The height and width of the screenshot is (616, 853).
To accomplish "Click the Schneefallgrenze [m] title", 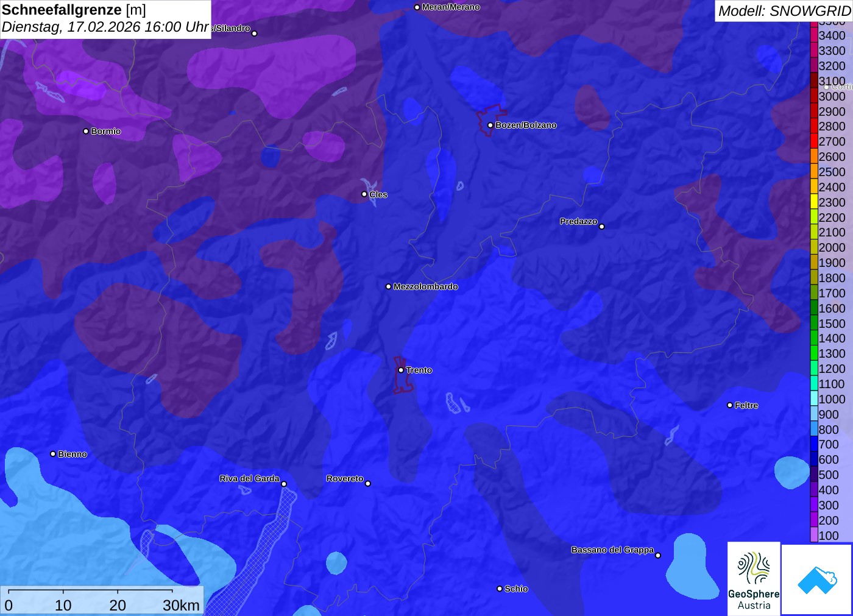I will [x=74, y=10].
